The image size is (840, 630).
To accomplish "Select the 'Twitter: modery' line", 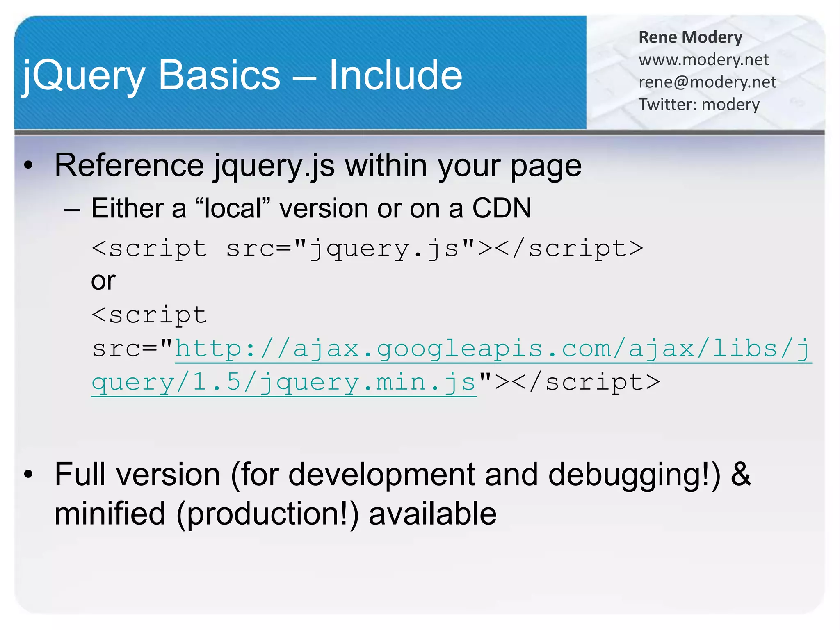I will click(x=699, y=104).
